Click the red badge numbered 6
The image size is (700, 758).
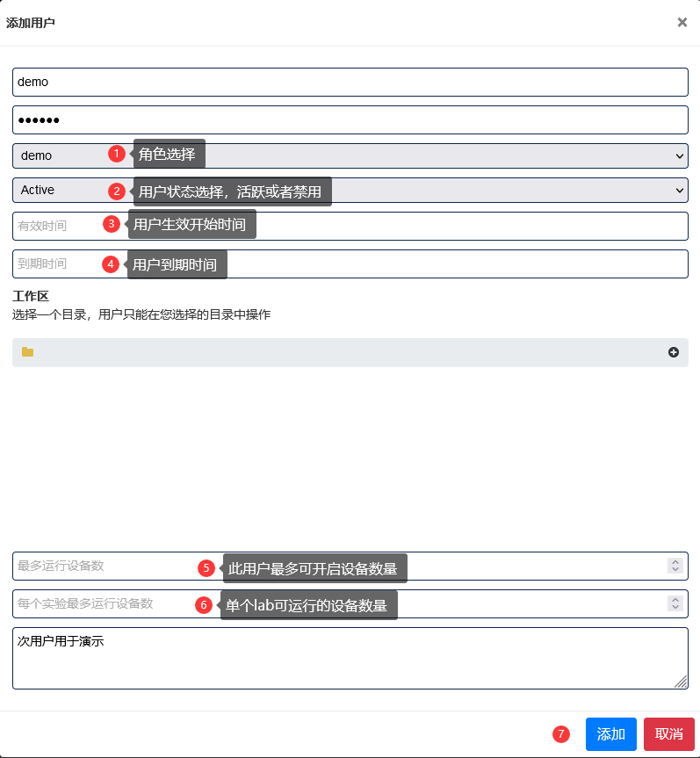(204, 605)
